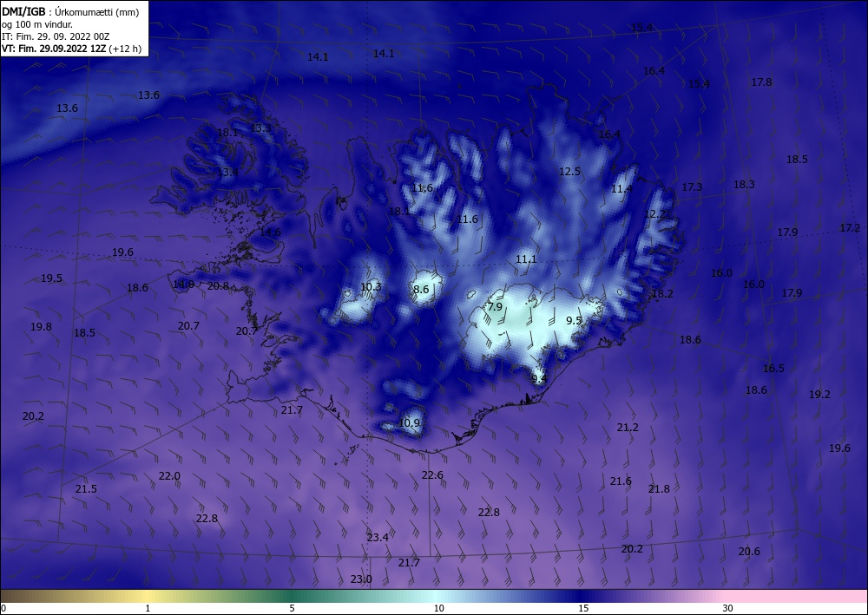Click the color scale label '0'
The width and height of the screenshot is (868, 615).
pyautogui.click(x=3, y=608)
